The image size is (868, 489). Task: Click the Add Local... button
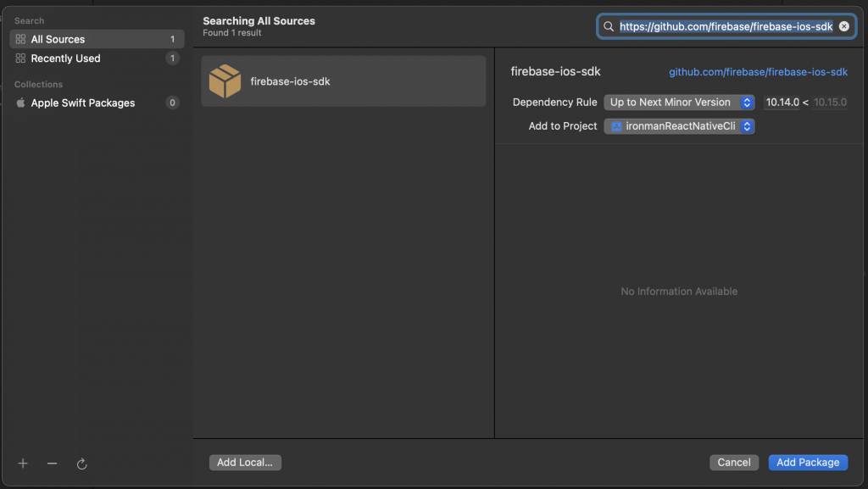(245, 463)
